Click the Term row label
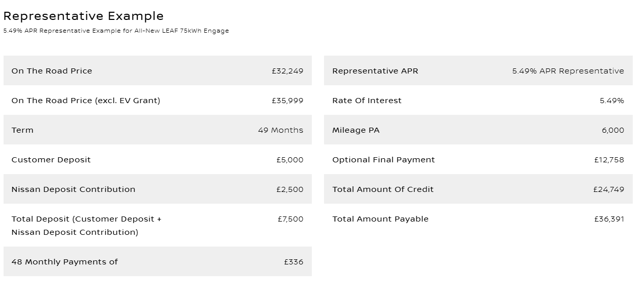644x292 pixels. pos(22,130)
